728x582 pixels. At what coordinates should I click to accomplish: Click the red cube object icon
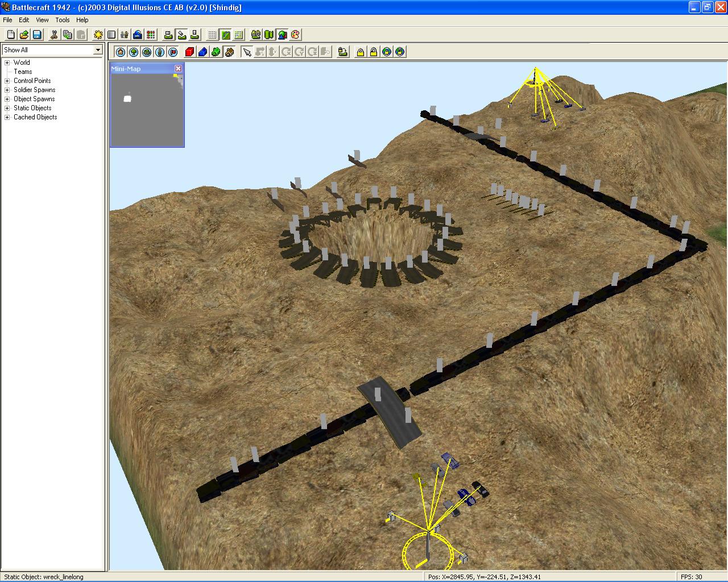(190, 52)
